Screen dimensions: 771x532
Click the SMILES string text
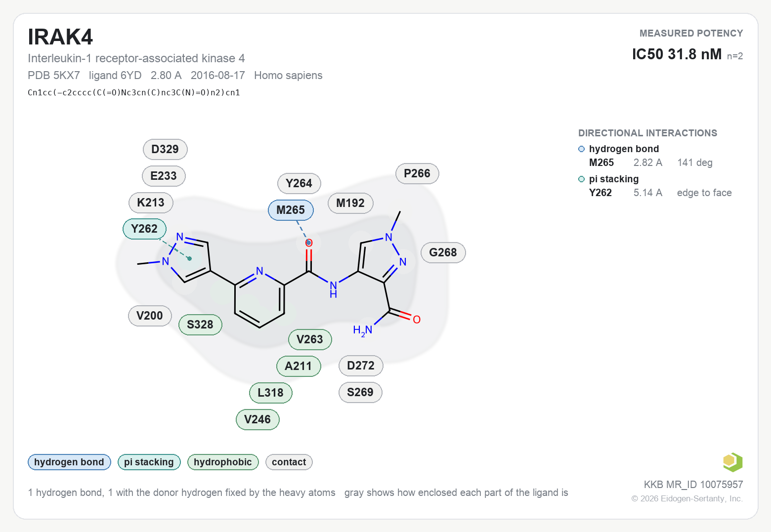pos(134,92)
